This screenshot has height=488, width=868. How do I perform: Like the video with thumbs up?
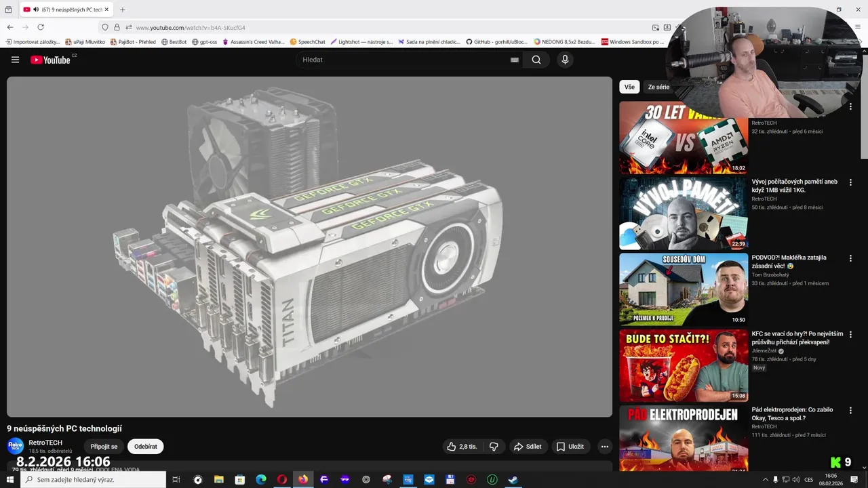click(462, 447)
